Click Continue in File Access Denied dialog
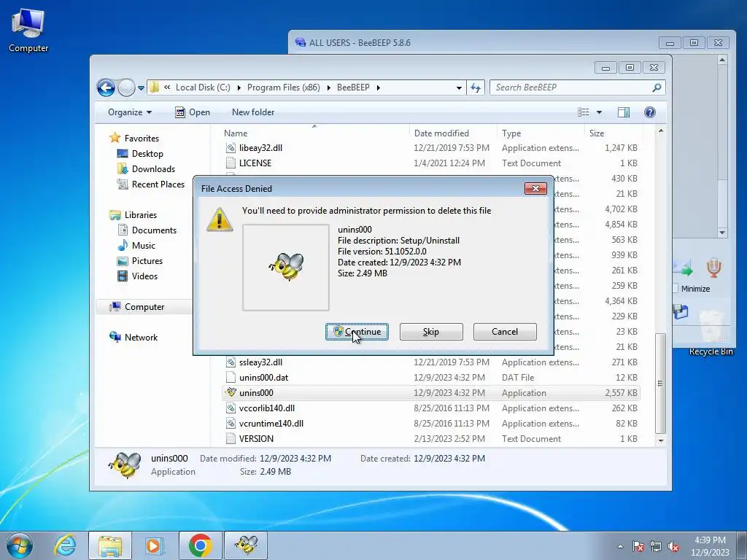The image size is (747, 560). 357,332
